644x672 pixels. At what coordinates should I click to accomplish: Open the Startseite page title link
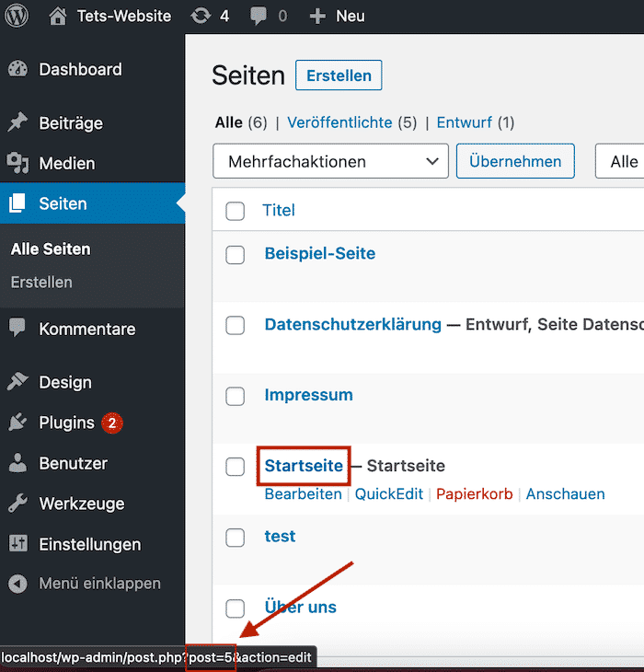[x=304, y=466]
